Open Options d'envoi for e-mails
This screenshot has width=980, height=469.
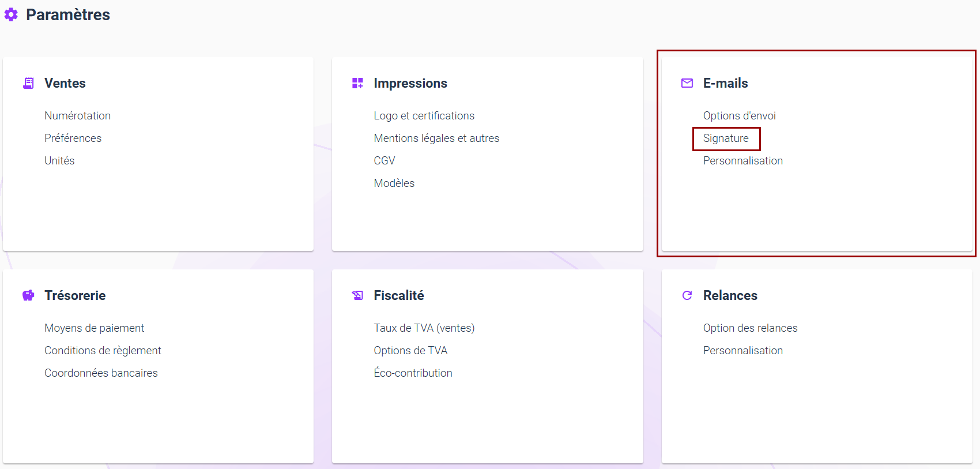[x=739, y=116]
